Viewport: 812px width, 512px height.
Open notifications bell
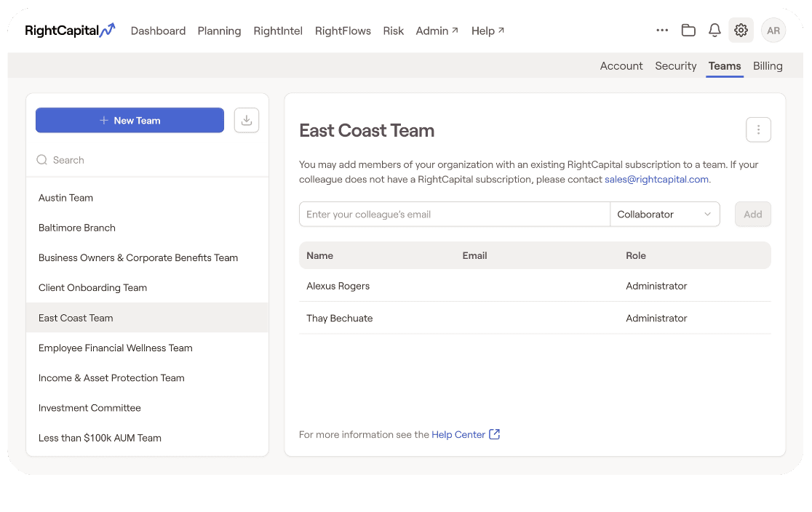tap(715, 31)
